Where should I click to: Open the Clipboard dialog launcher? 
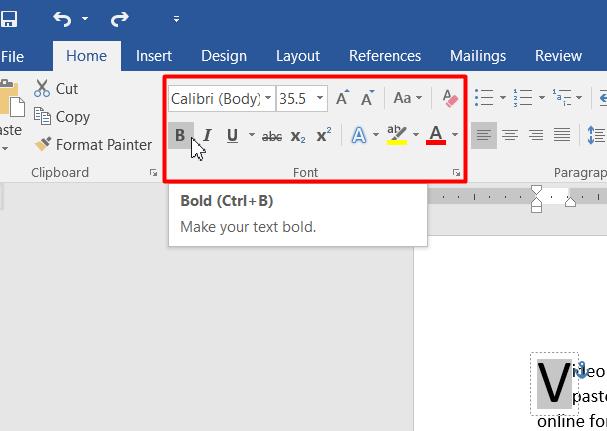[x=153, y=173]
